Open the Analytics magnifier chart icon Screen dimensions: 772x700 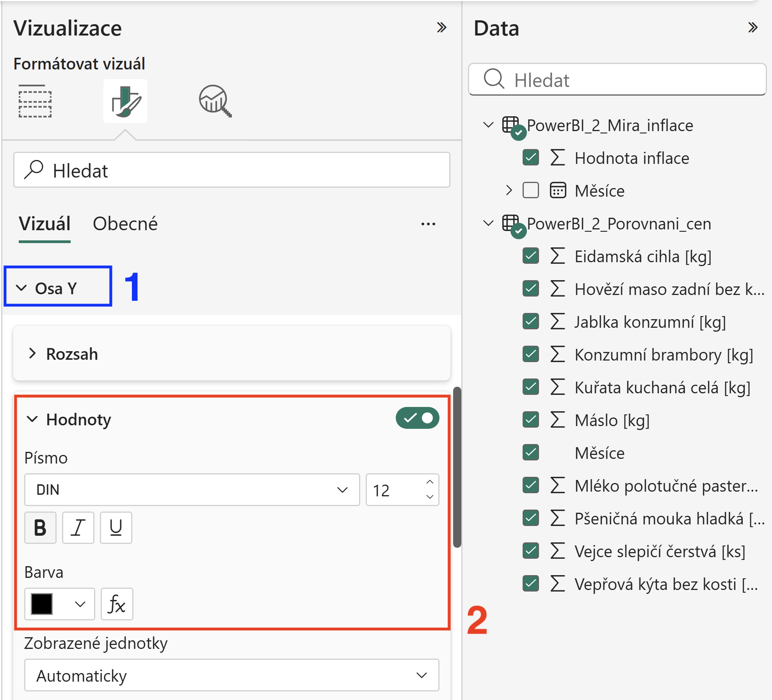[215, 101]
